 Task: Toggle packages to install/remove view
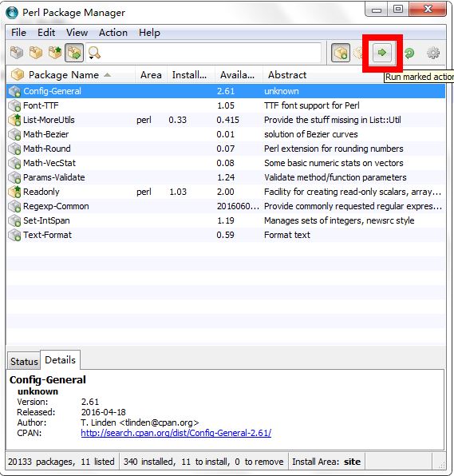tap(74, 53)
